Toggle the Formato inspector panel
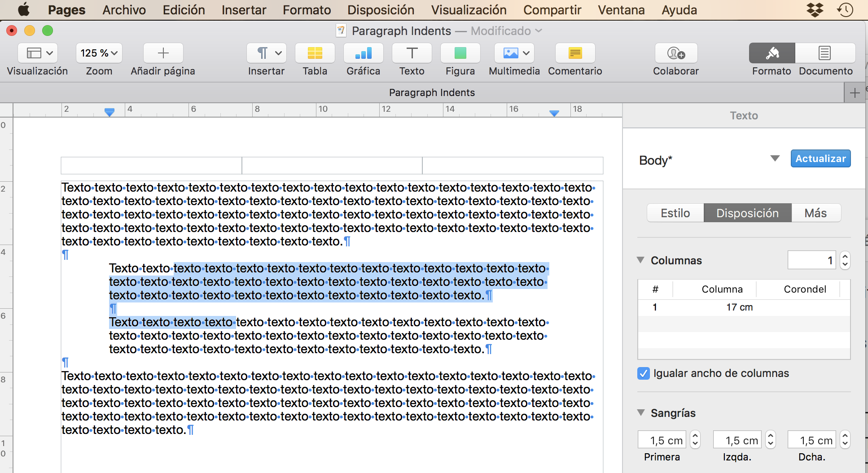 [x=772, y=53]
